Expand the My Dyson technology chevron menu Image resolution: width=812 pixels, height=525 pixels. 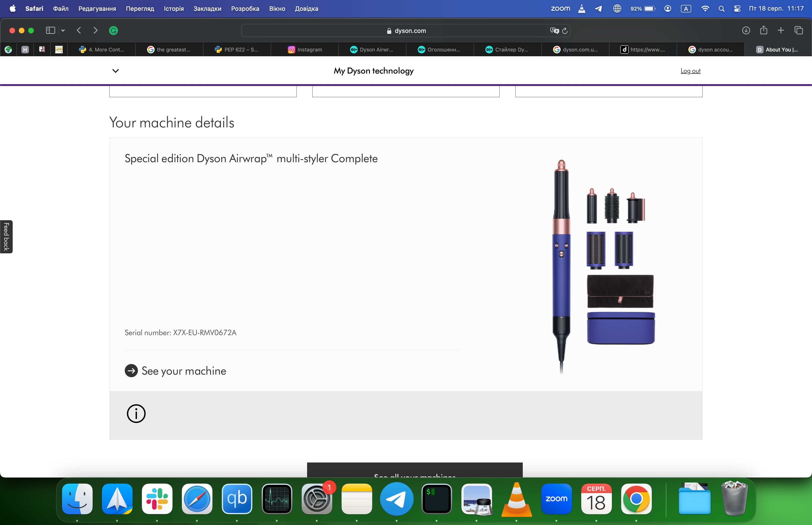116,71
